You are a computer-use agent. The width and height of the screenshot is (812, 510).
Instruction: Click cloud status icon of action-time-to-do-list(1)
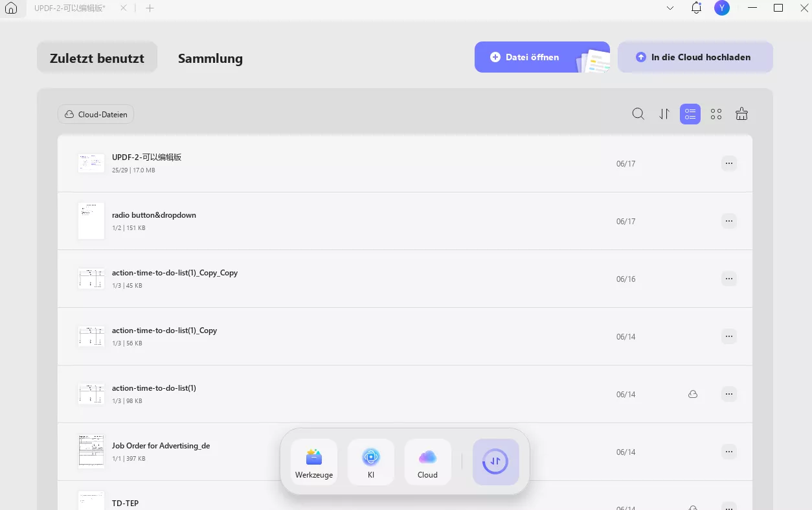click(x=693, y=394)
